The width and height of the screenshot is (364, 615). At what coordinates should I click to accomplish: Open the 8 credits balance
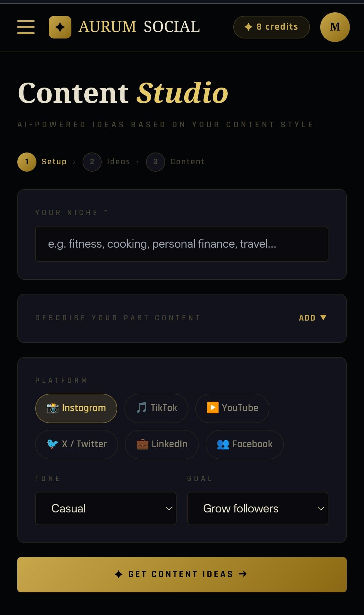tap(271, 27)
